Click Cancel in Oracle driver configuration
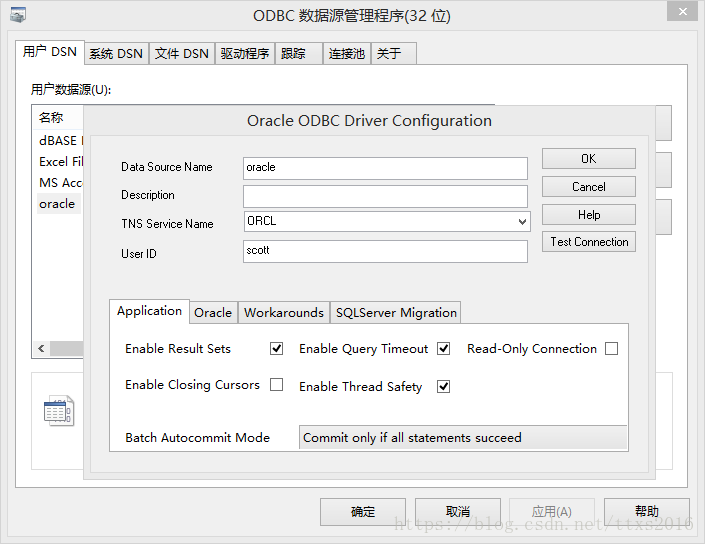705x544 pixels. coord(589,187)
